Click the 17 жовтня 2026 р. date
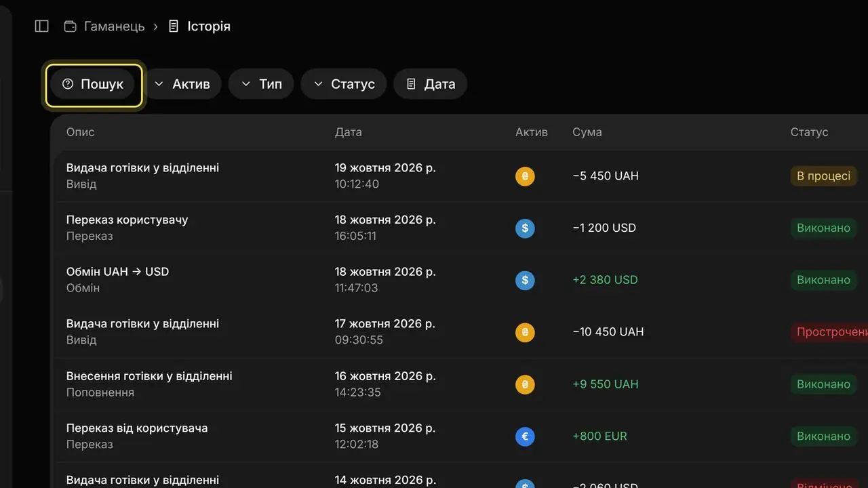This screenshot has height=488, width=868. point(385,324)
